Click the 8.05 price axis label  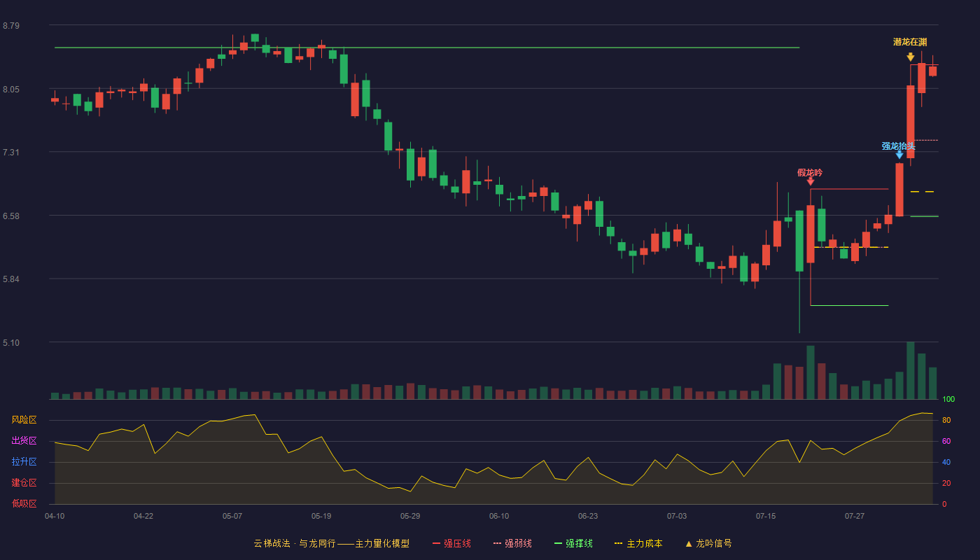pos(11,90)
